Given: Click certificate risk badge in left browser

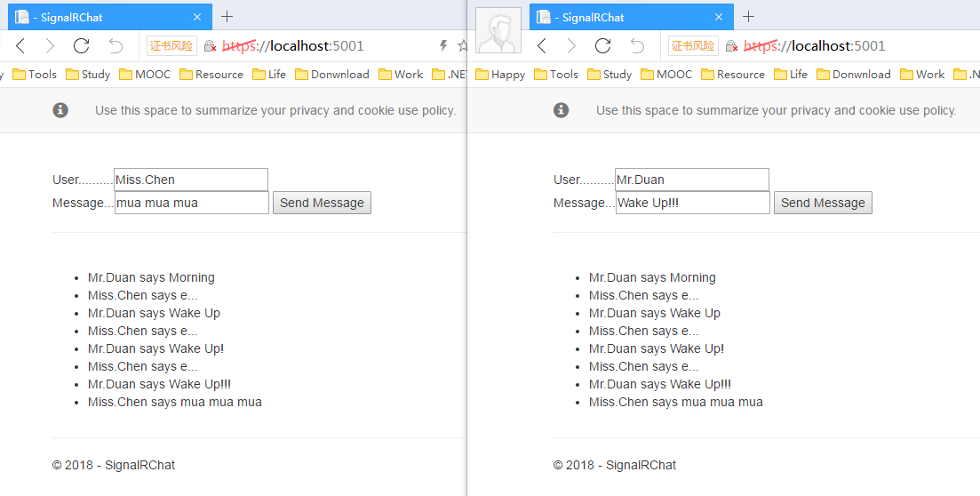Looking at the screenshot, I should 171,45.
